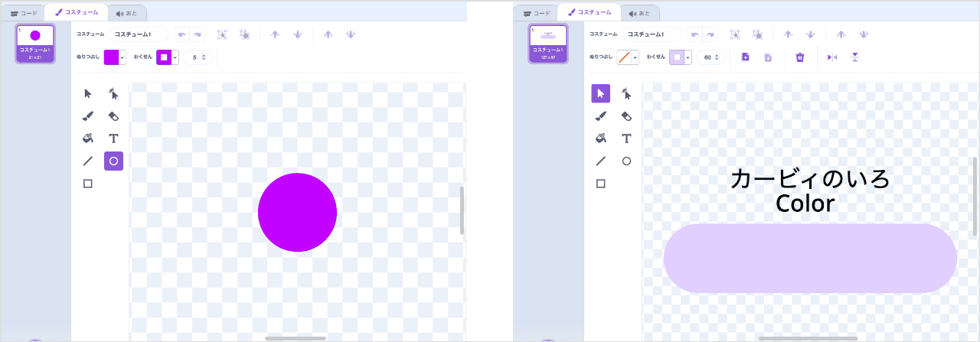Image resolution: width=980 pixels, height=342 pixels.
Task: Select the Brush tool in the left editor
Action: pos(88,116)
